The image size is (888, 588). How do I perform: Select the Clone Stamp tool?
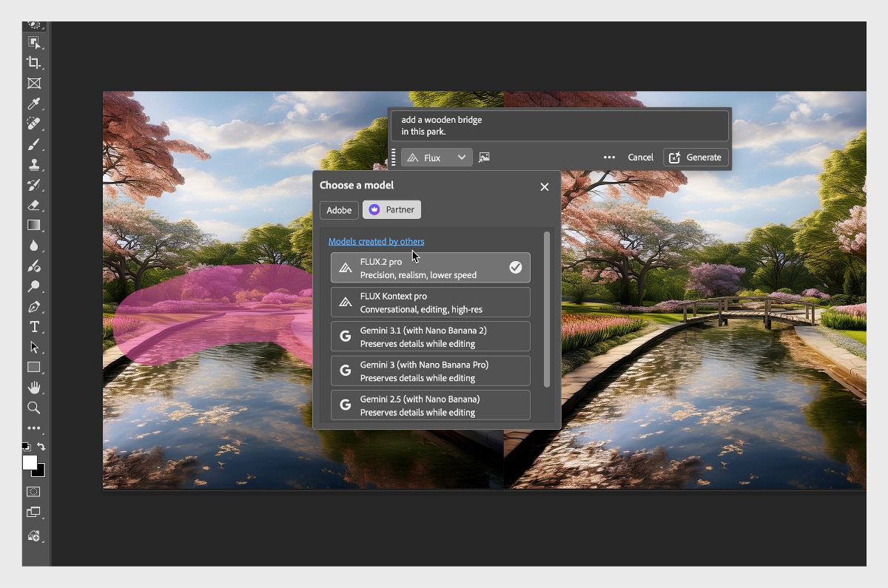33,163
